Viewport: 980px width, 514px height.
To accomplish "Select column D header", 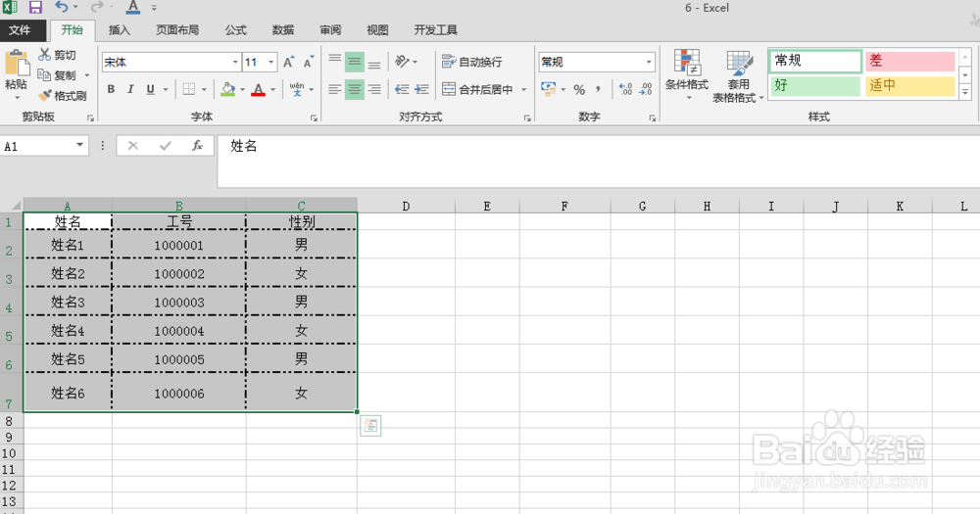I will tap(407, 207).
